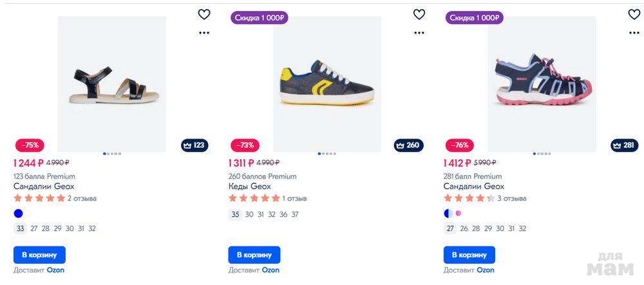Screen dimensions: 644x285
Task: Click five-star rating of first sandals
Action: pyautogui.click(x=39, y=199)
